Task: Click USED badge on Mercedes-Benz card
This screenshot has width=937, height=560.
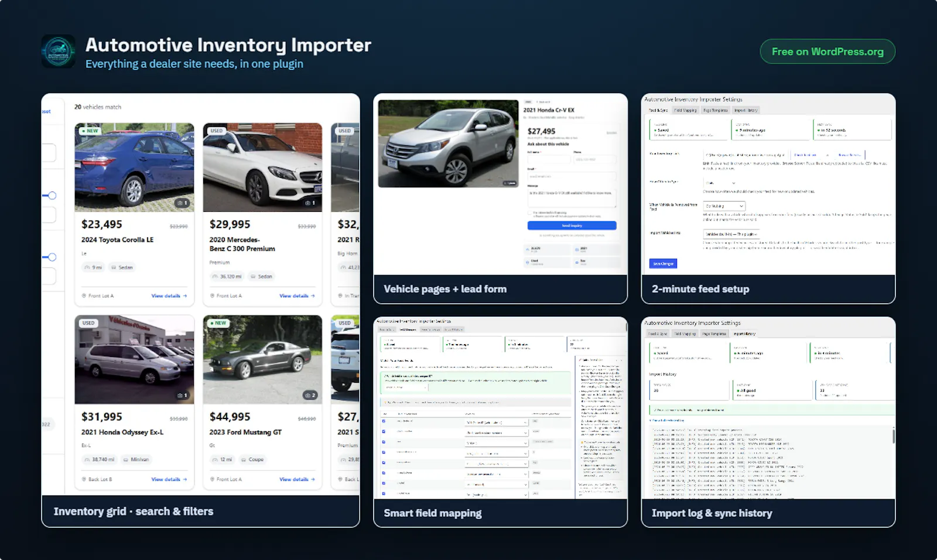Action: (x=217, y=130)
